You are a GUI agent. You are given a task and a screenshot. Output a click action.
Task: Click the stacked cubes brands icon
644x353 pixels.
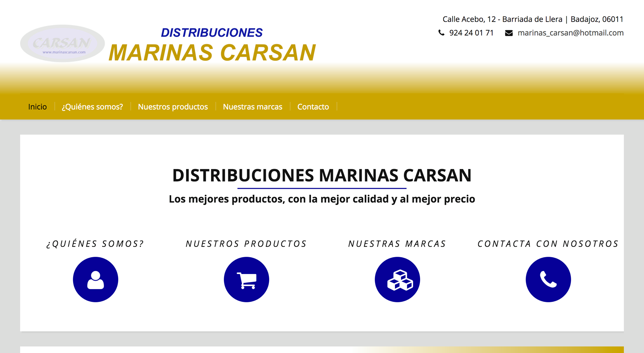397,279
